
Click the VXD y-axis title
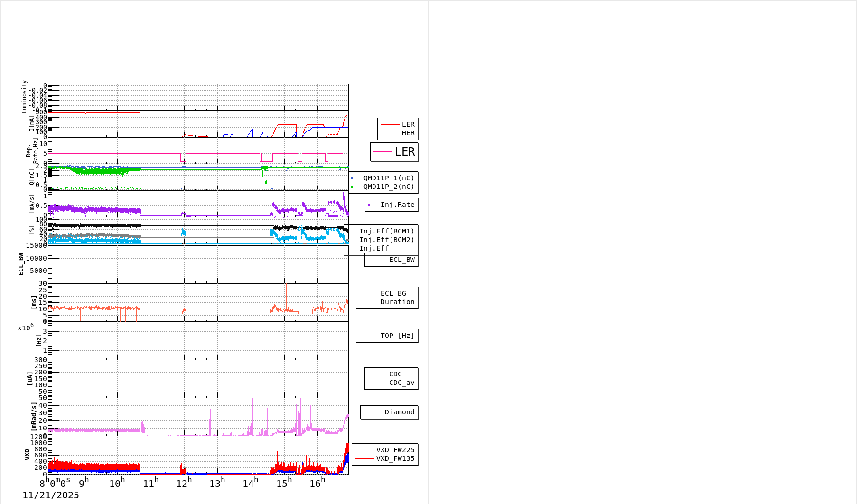click(x=27, y=454)
